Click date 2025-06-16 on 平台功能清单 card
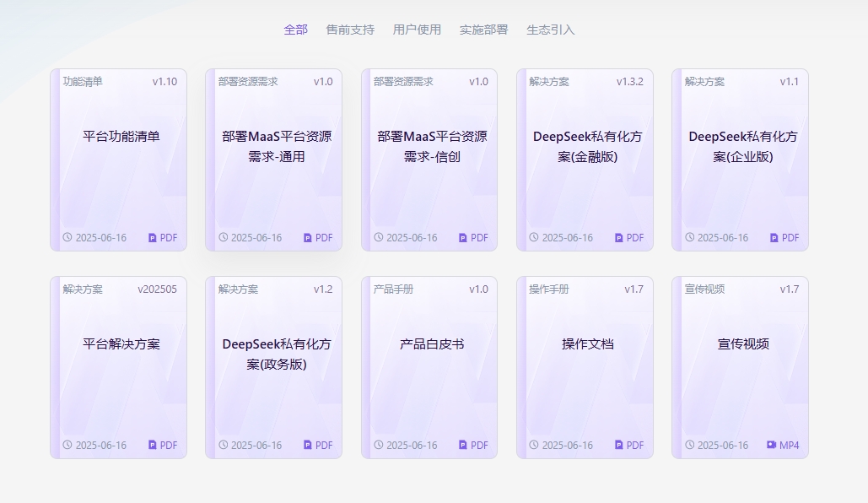This screenshot has height=503, width=868. click(101, 238)
